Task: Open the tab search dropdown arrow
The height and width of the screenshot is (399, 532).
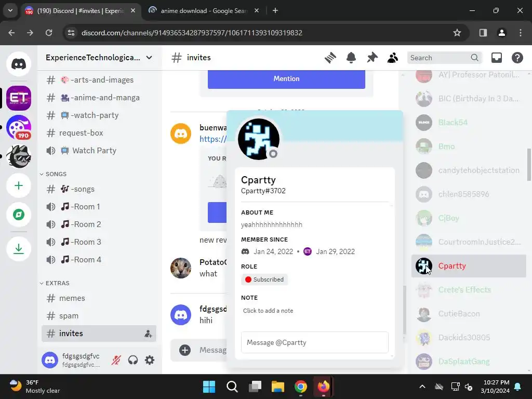Action: pyautogui.click(x=10, y=11)
